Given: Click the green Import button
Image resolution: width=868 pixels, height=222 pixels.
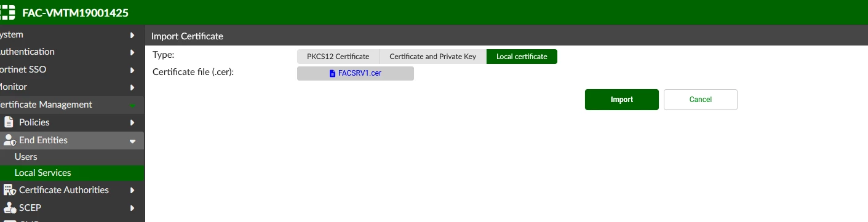Looking at the screenshot, I should 622,100.
